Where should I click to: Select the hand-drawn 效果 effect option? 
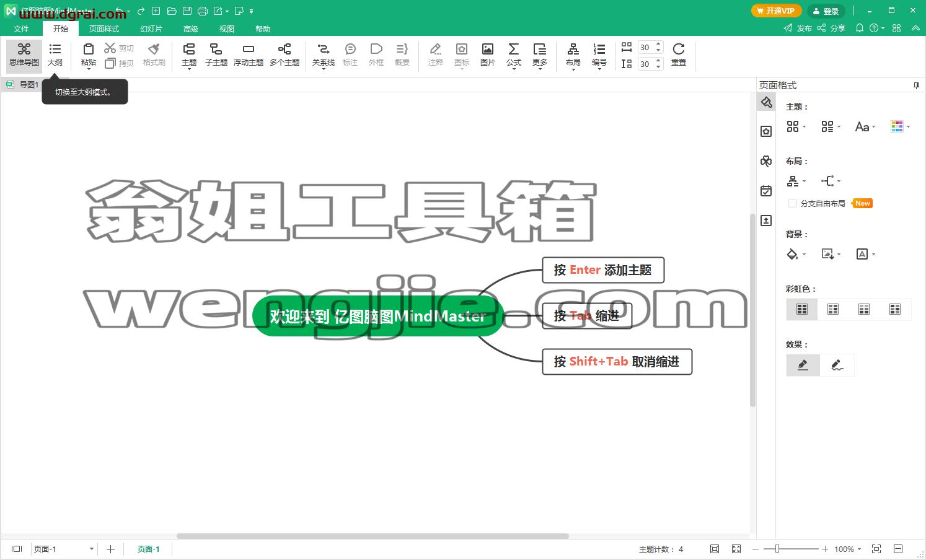point(837,365)
